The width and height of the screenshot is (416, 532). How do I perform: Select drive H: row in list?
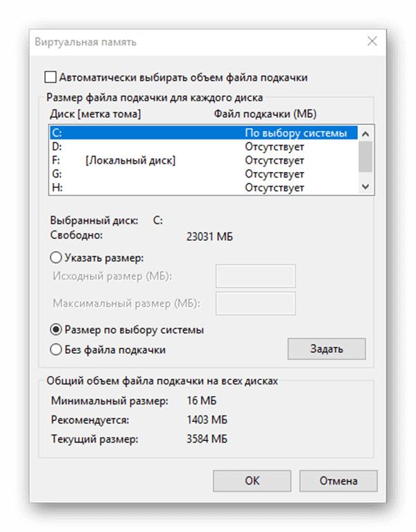[204, 188]
